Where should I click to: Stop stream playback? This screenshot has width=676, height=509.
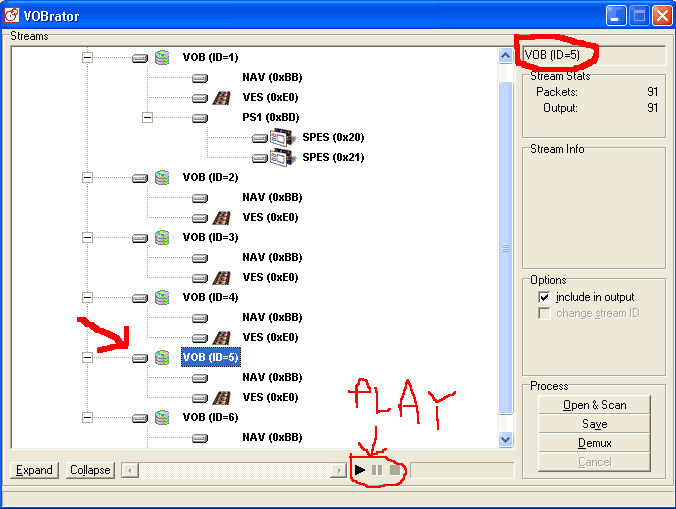pyautogui.click(x=394, y=470)
